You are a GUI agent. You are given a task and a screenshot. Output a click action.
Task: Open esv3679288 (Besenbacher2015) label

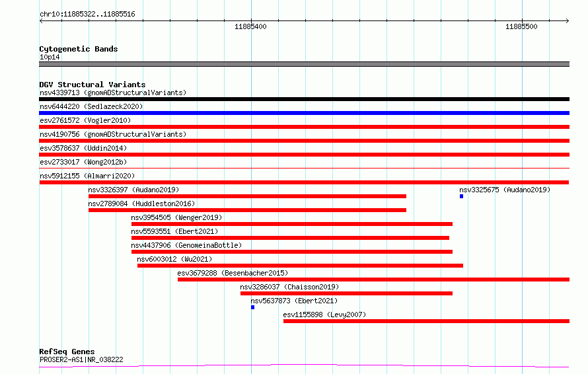click(x=233, y=273)
